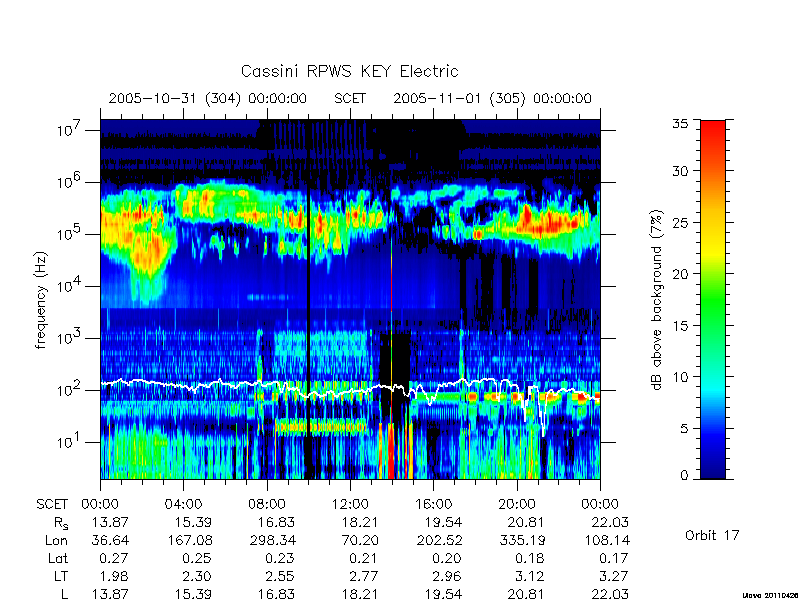Click the "22.03" value in the Rs row
Image resolution: width=800 pixels, height=600 pixels.
[610, 522]
